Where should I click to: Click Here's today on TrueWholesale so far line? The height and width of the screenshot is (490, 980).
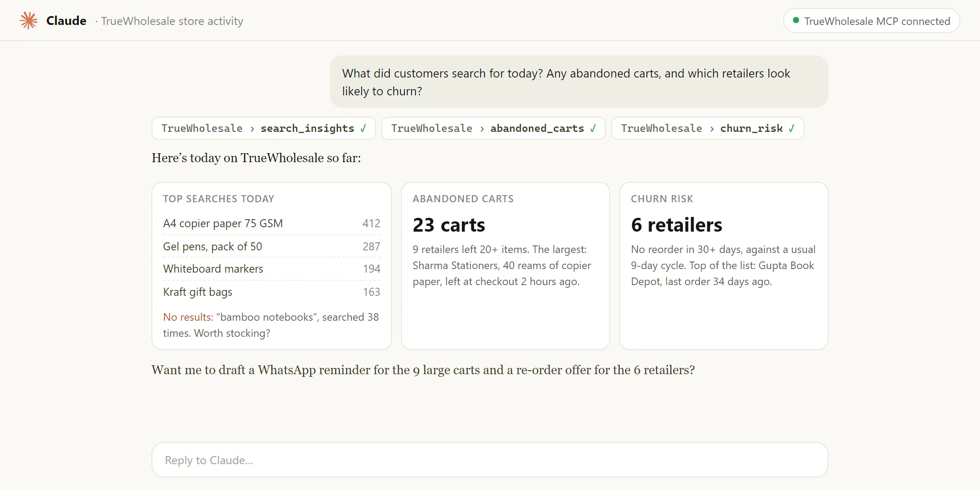256,158
